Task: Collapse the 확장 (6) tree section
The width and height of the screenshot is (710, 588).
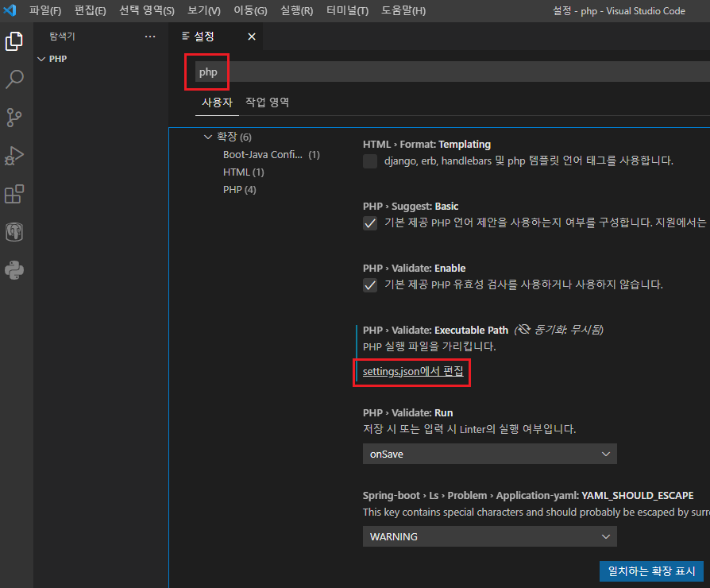Action: (208, 137)
